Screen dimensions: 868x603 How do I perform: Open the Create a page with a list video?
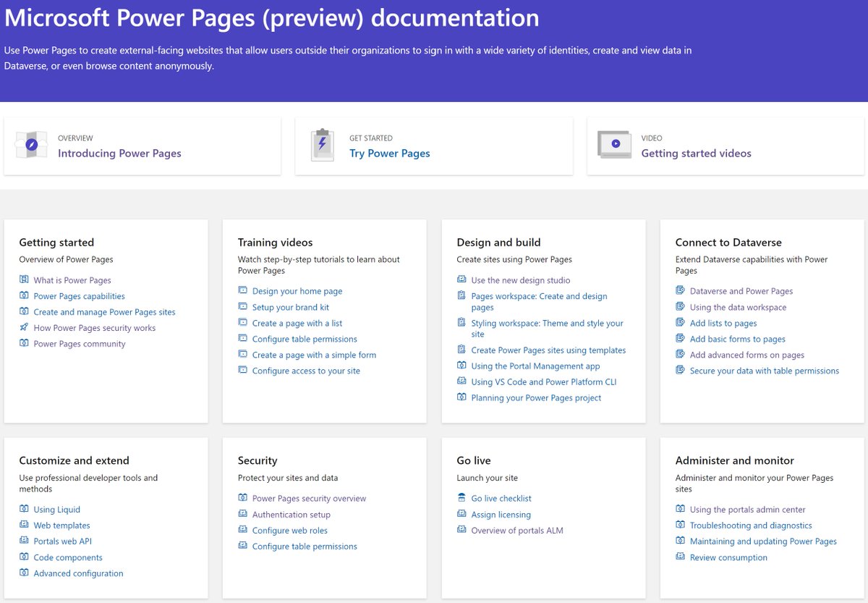pos(297,323)
